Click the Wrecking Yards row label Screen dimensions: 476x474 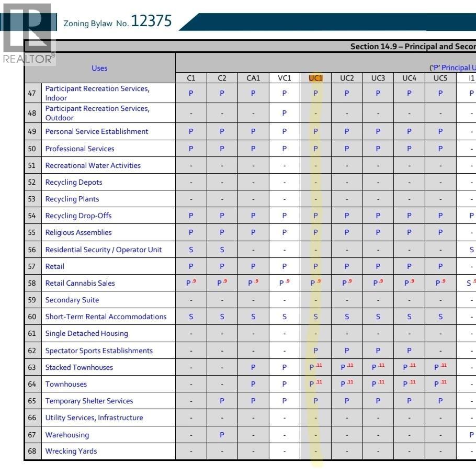point(71,451)
